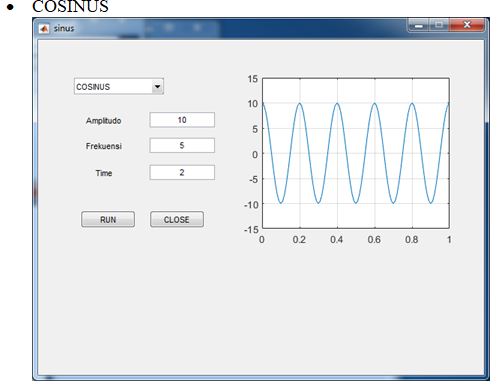Image resolution: width=503 pixels, height=385 pixels.
Task: Minimize the sinus window
Action: [x=419, y=25]
